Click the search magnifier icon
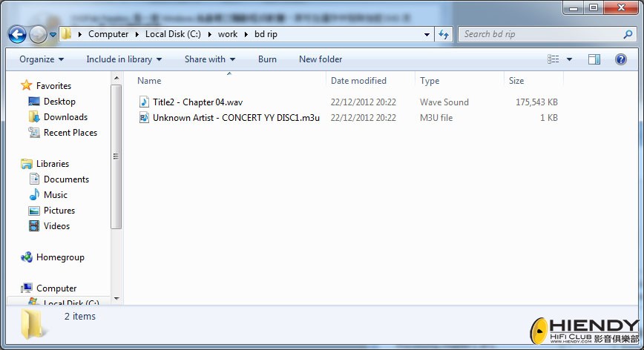The image size is (644, 350). (628, 34)
